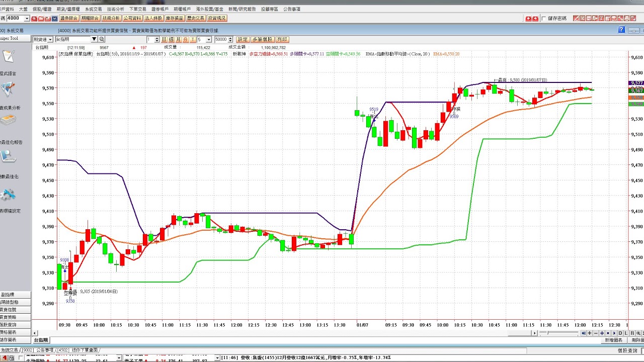Viewport: 644px width, 362px height.
Task: Click the D chart control icon
Action: coord(620,333)
